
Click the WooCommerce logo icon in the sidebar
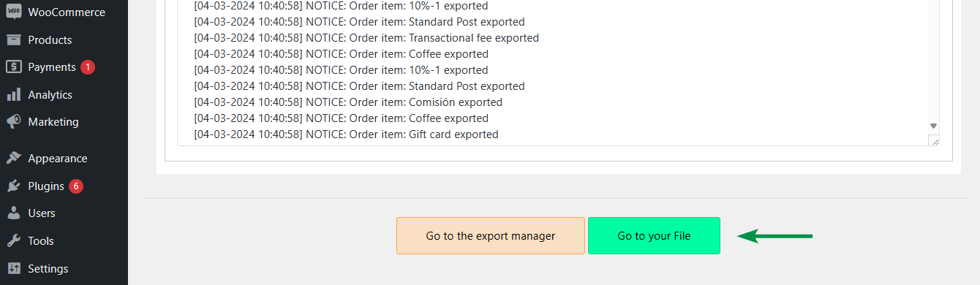(13, 12)
